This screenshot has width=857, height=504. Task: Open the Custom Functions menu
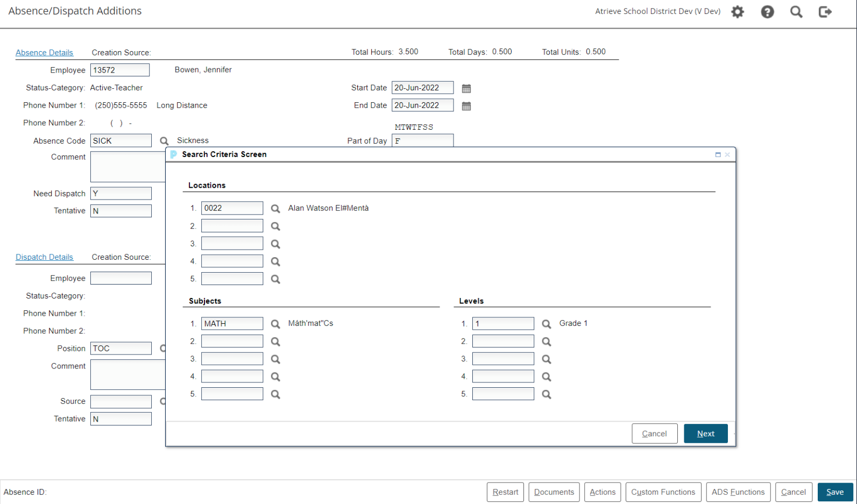click(663, 492)
